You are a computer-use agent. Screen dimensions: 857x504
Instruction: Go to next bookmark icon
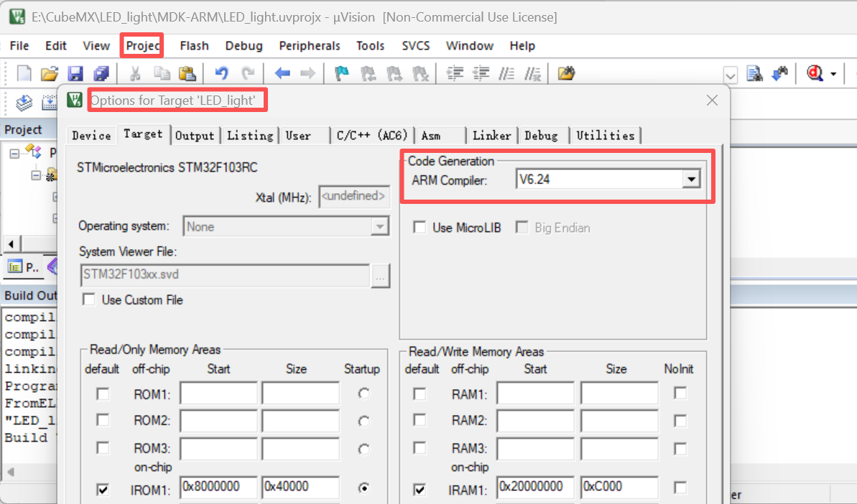pos(394,73)
